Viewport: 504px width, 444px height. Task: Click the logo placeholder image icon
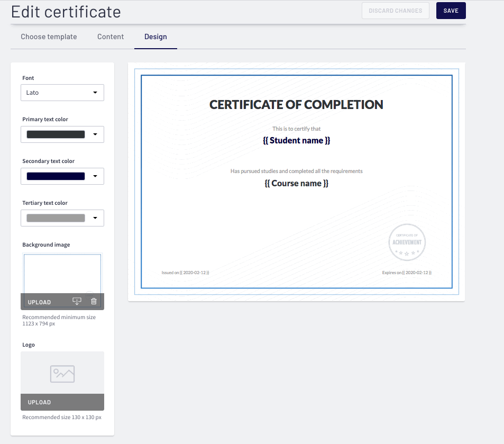point(62,374)
